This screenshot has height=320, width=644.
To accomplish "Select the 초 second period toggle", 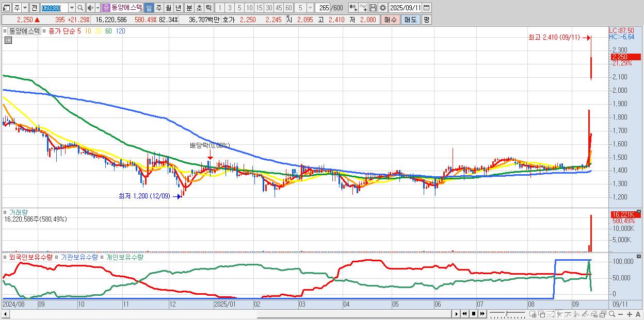I will click(199, 8).
